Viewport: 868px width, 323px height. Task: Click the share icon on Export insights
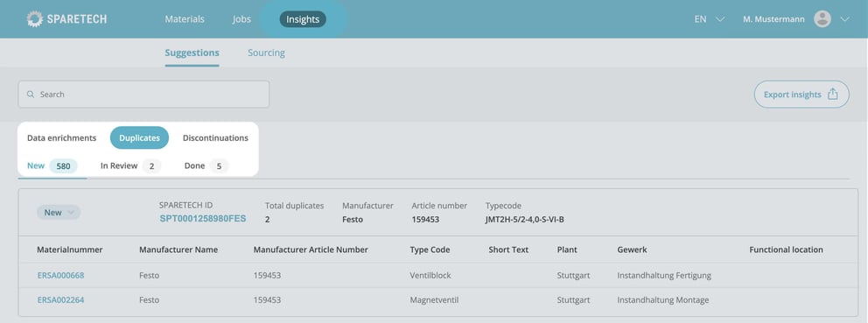point(832,95)
